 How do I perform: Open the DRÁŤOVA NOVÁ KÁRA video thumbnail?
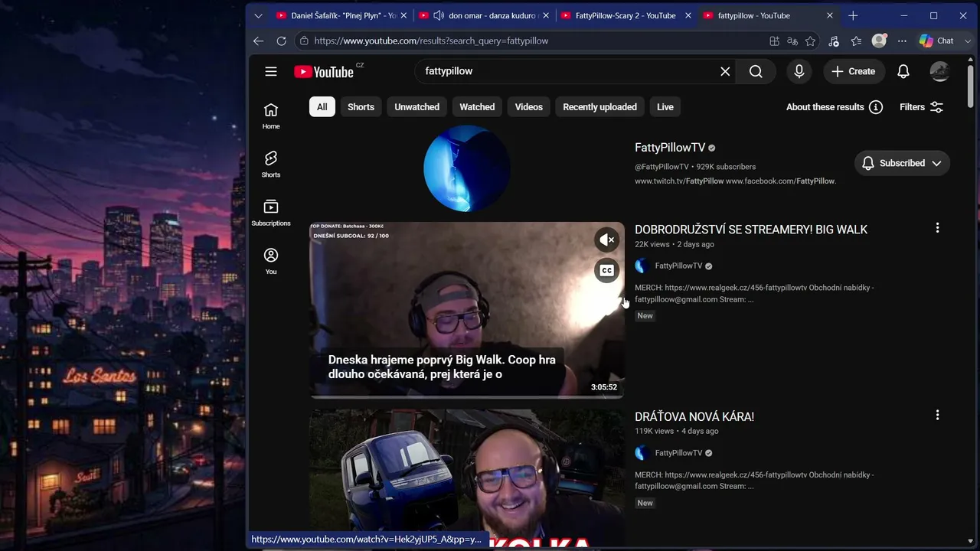point(466,478)
